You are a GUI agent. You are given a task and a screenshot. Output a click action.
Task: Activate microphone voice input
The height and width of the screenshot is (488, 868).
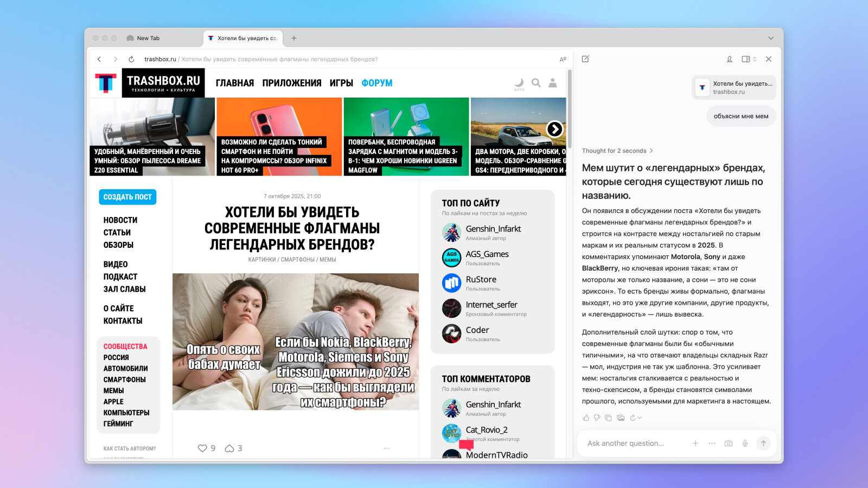pos(745,444)
